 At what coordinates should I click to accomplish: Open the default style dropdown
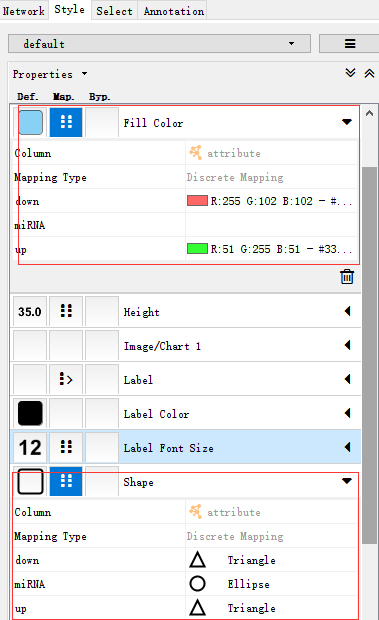coord(159,43)
